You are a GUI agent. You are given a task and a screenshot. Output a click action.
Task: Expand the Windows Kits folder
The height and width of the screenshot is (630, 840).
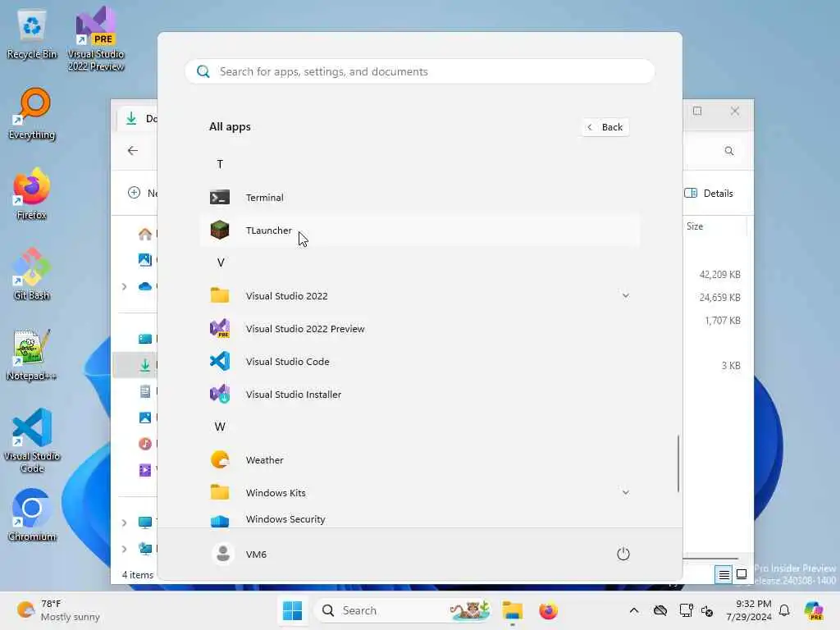[420, 492]
